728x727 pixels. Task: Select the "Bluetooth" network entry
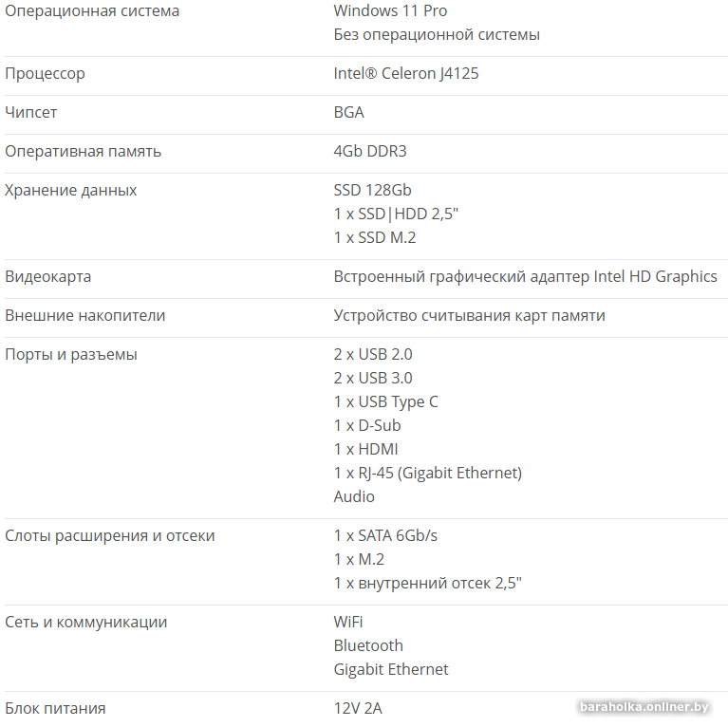pyautogui.click(x=368, y=646)
